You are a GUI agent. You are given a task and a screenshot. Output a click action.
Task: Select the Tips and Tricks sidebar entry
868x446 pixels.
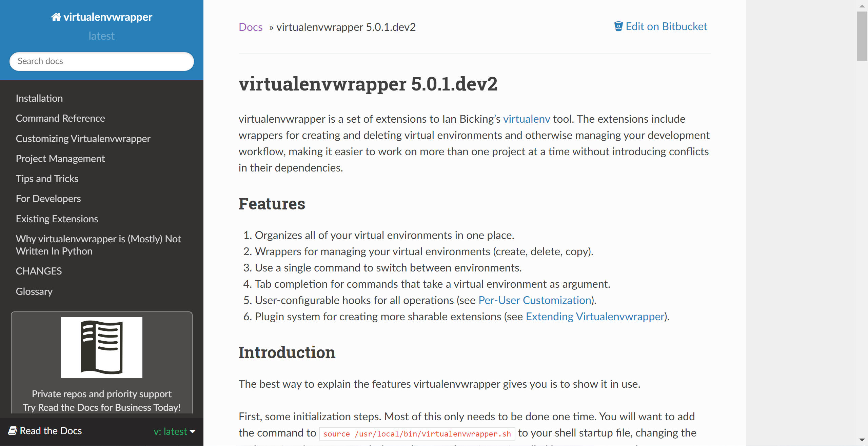tap(47, 178)
